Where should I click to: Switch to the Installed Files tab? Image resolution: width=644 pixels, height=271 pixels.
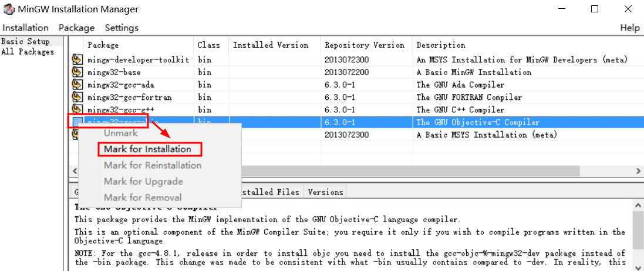272,192
